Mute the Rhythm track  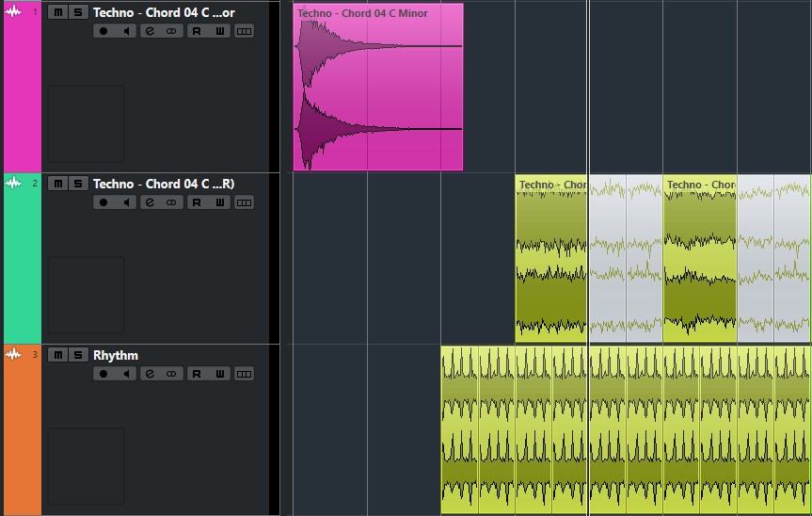57,355
